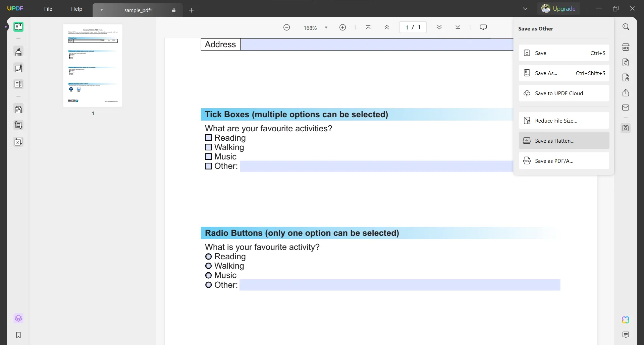Open the Form preparation tool in sidebar
The width and height of the screenshot is (644, 345).
point(18,84)
